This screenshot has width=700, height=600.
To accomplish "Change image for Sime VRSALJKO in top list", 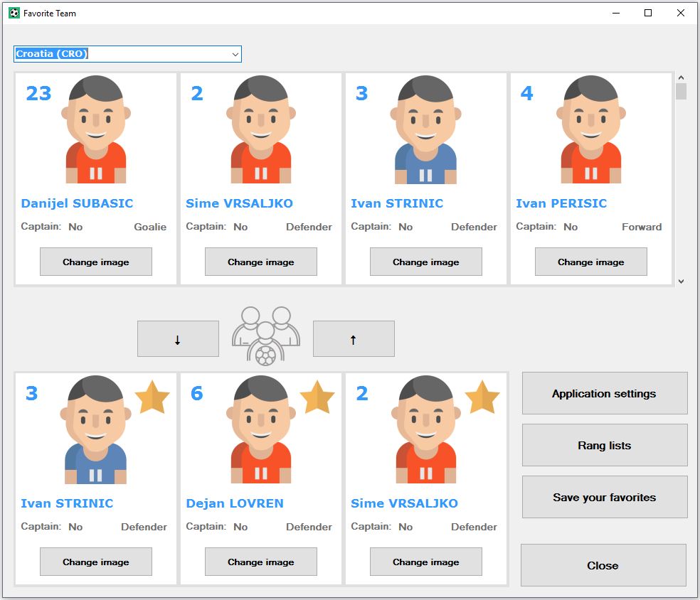I will pyautogui.click(x=261, y=262).
